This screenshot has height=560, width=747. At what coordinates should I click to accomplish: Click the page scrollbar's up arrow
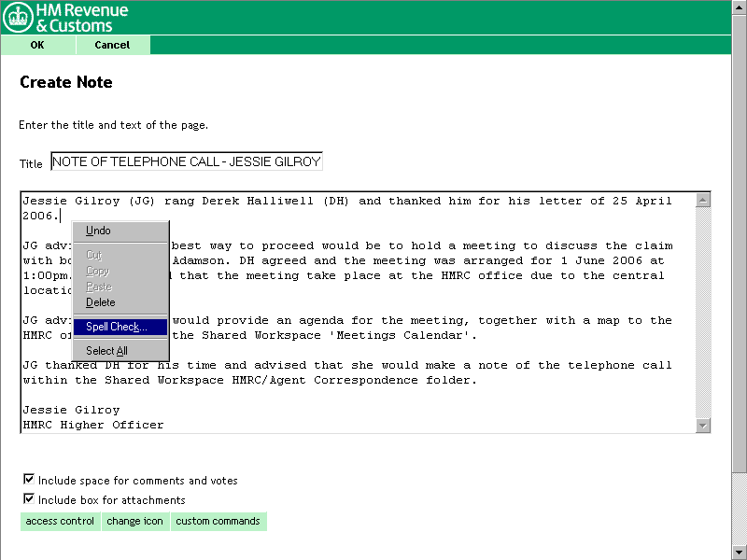point(739,7)
